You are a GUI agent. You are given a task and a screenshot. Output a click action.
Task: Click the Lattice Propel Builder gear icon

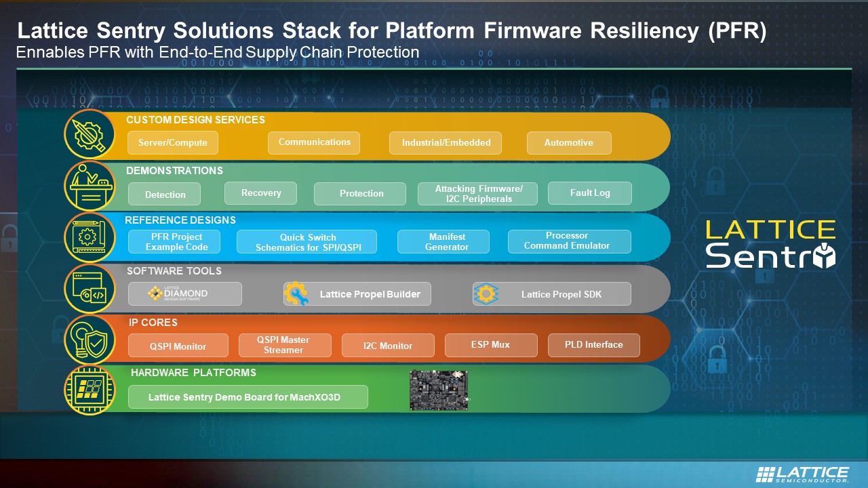click(296, 294)
